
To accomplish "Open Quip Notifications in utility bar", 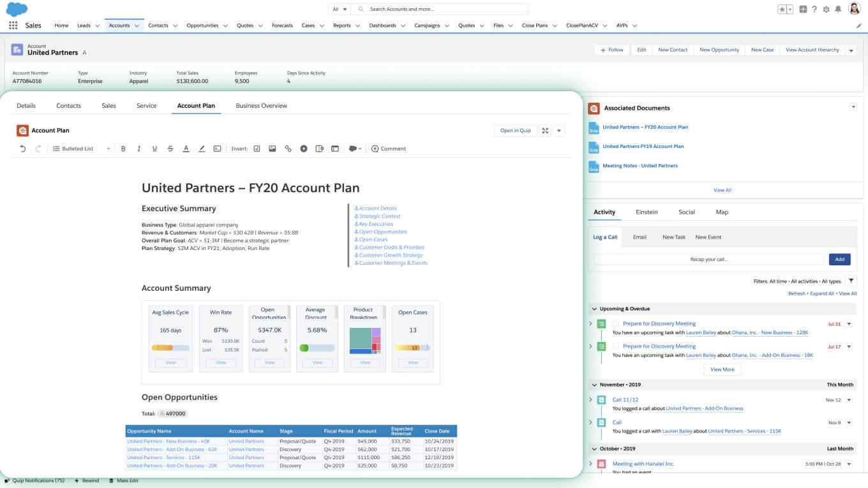I will tap(34, 480).
